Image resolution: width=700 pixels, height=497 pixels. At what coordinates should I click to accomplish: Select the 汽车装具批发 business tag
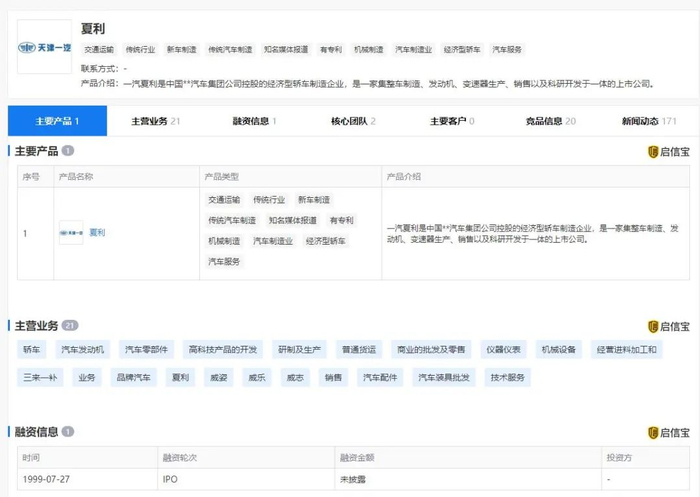coord(444,377)
